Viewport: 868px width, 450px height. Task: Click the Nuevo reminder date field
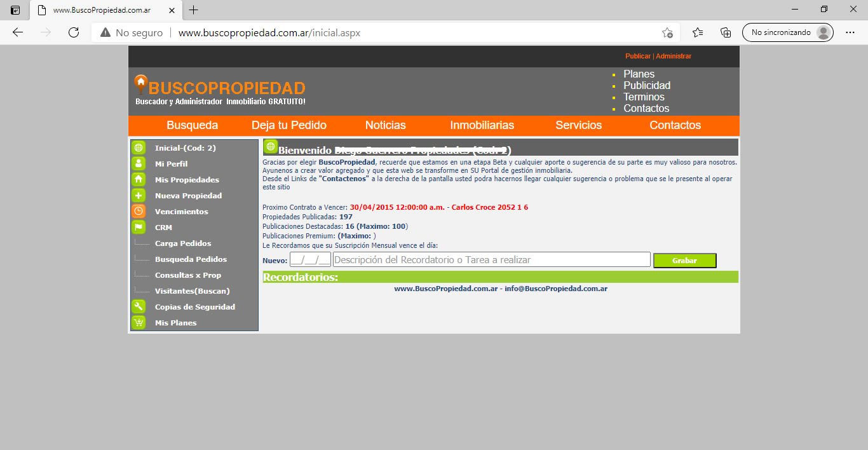tap(310, 259)
